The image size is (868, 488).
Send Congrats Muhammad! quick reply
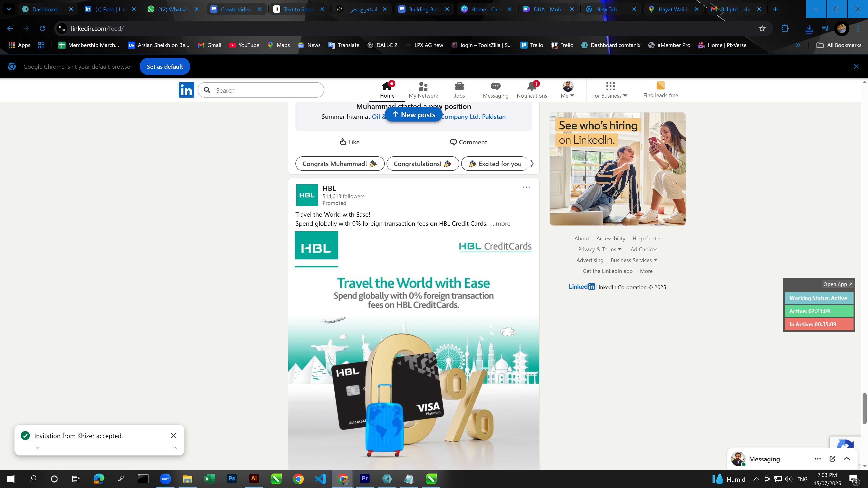[340, 164]
